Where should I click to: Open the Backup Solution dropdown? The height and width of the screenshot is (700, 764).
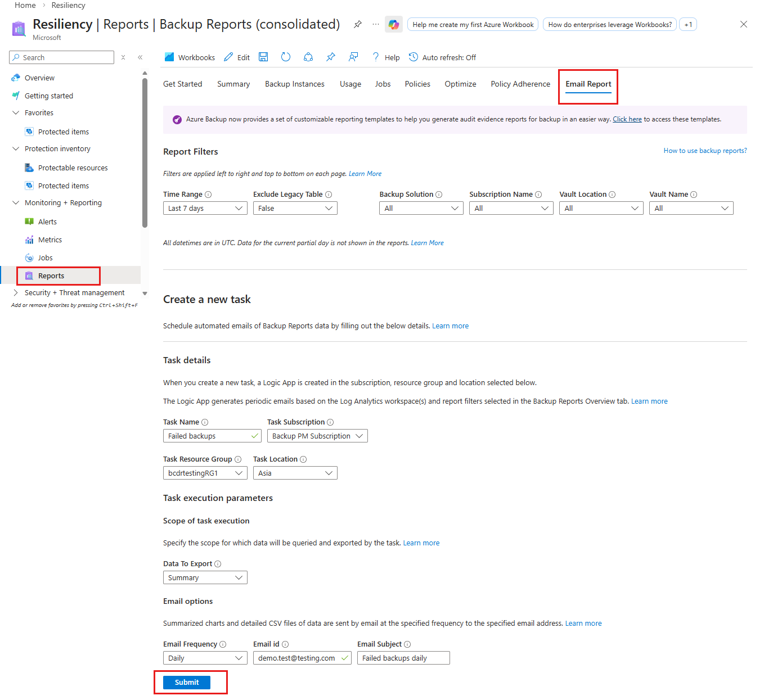pyautogui.click(x=421, y=208)
